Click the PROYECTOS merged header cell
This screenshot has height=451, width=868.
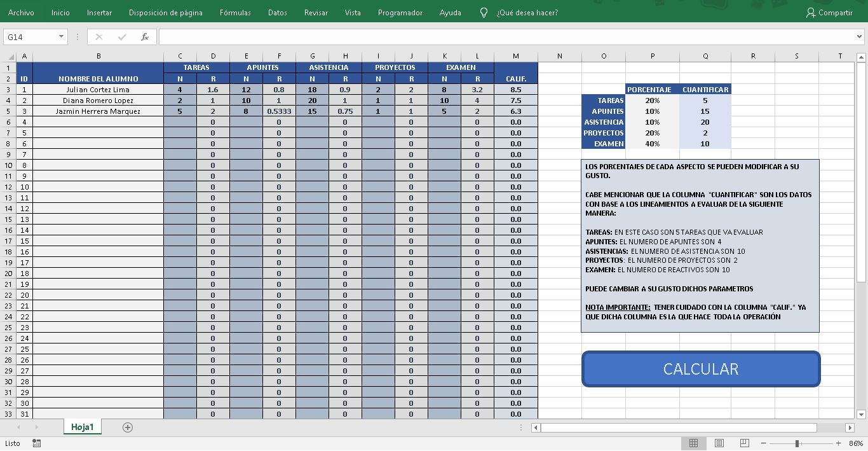(x=395, y=67)
